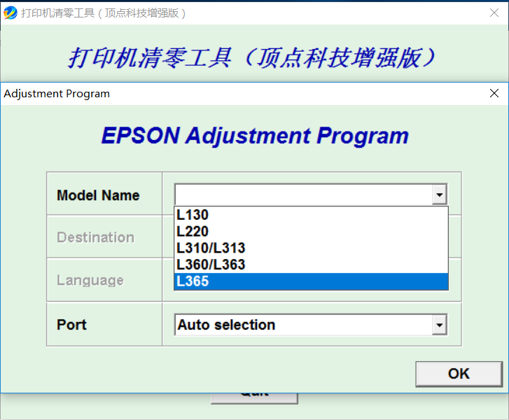Open the Port dropdown arrow

[440, 325]
